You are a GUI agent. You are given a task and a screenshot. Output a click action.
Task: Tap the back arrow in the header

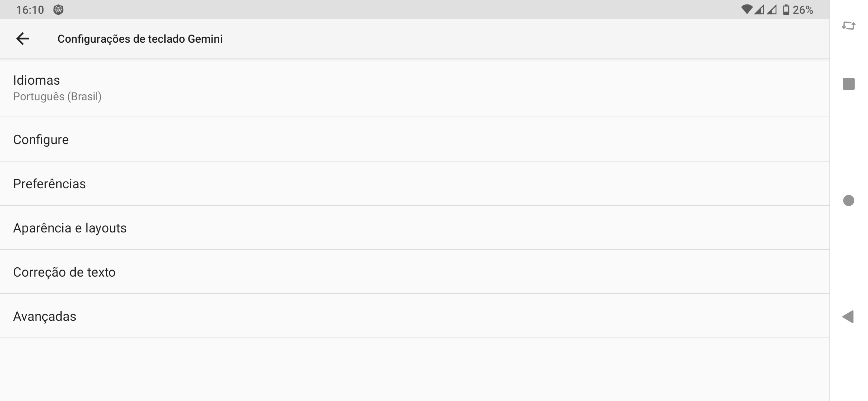pyautogui.click(x=23, y=39)
